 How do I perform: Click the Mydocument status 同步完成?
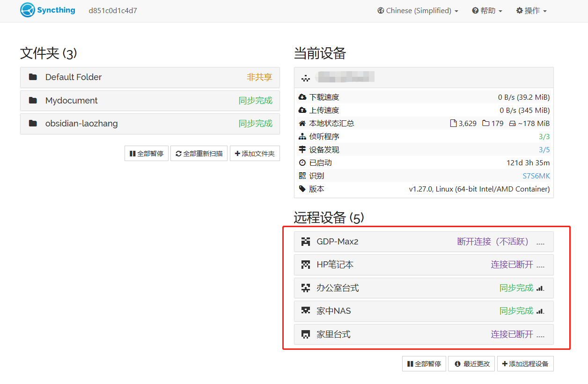(x=255, y=101)
